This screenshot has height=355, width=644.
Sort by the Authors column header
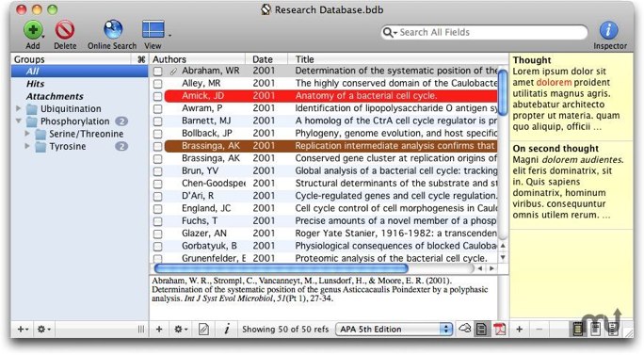(198, 59)
